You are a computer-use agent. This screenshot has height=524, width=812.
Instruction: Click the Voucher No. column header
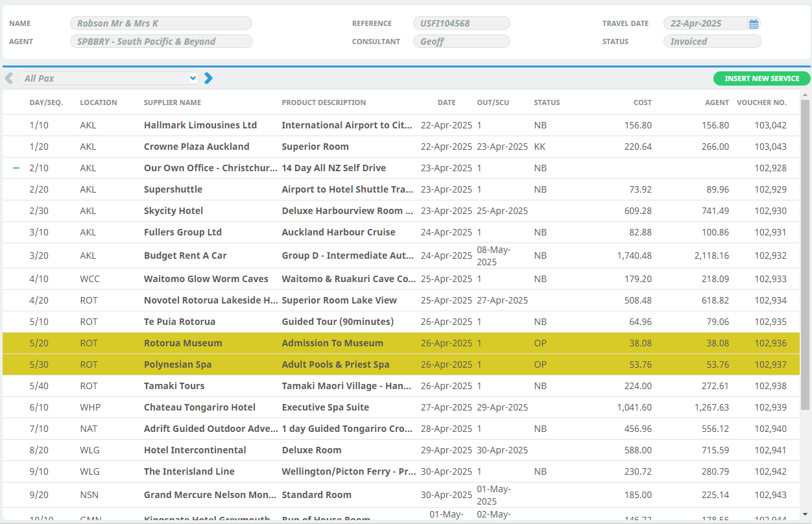click(761, 102)
